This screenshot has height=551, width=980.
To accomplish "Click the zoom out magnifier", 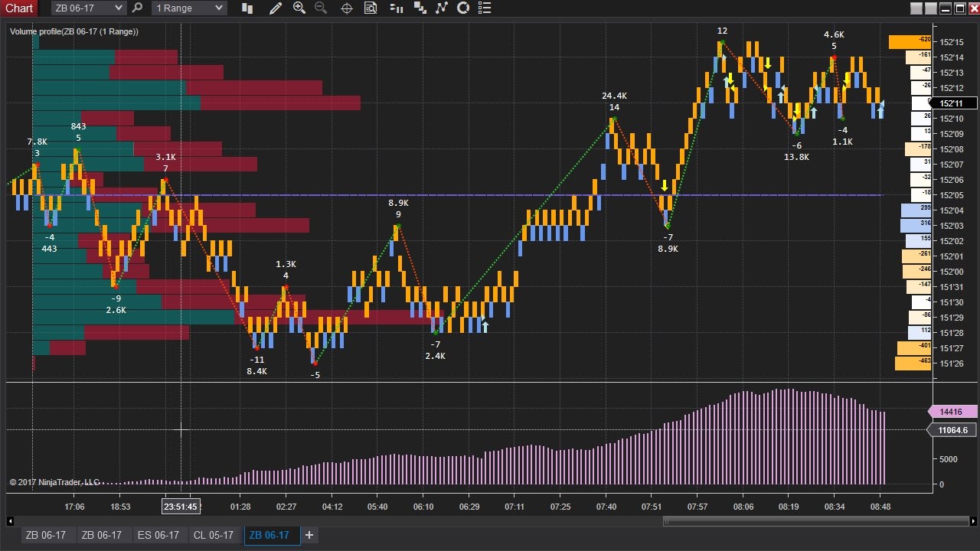I will pos(320,8).
